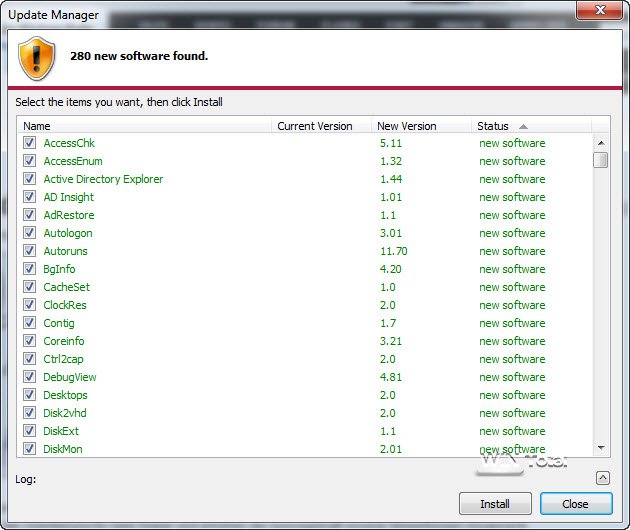Click version 1.44 of Active Directory Explorer
This screenshot has height=530, width=630.
point(391,179)
